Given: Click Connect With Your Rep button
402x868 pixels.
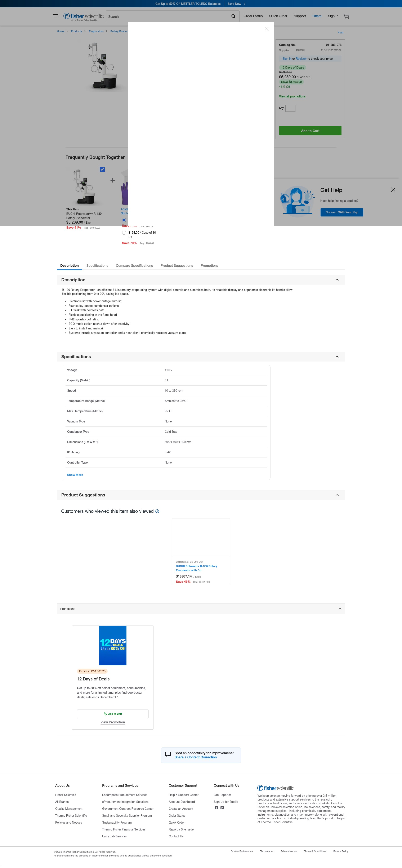Looking at the screenshot, I should click(x=342, y=212).
